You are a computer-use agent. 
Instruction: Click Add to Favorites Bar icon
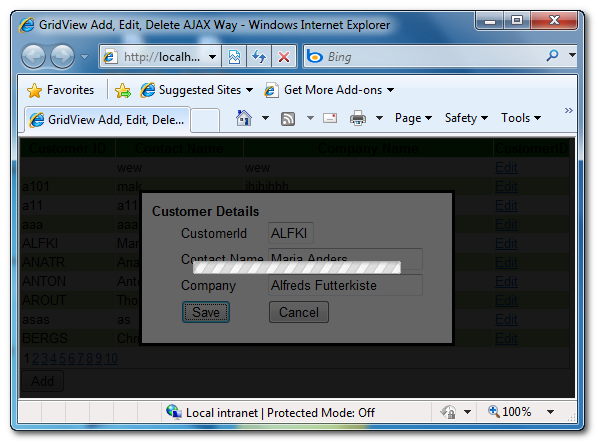point(123,90)
